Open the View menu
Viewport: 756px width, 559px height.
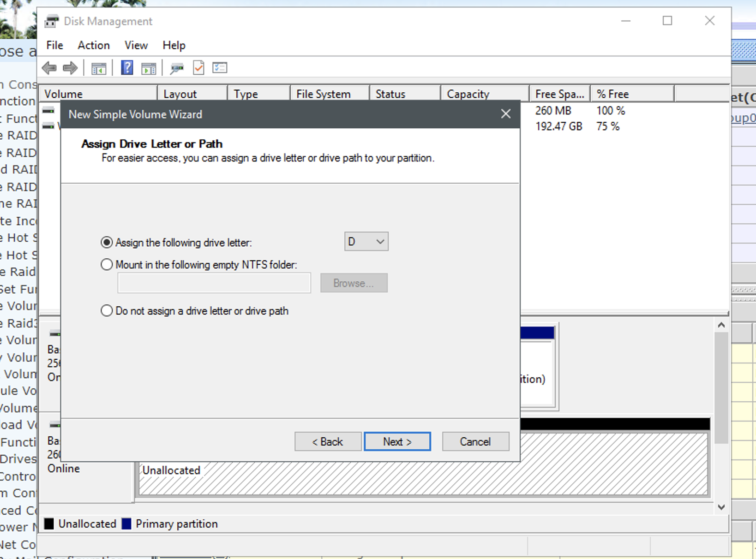(x=136, y=45)
